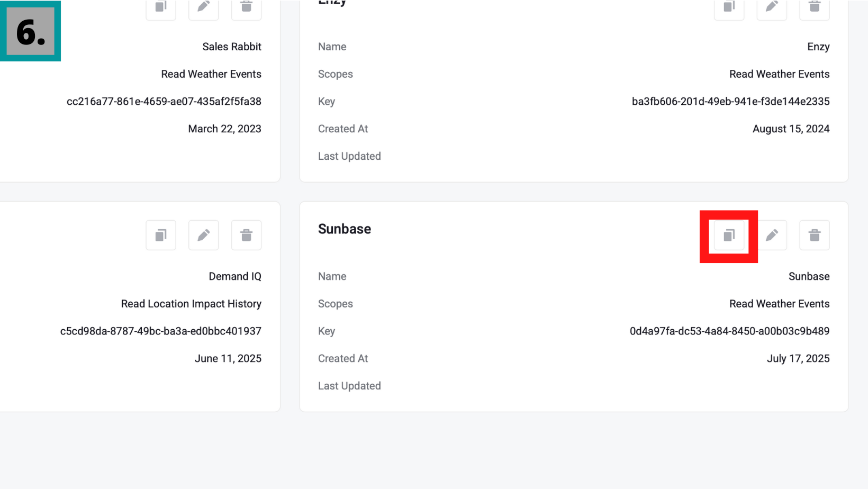This screenshot has height=489, width=868.
Task: Click the Demand IQ key value c5cd98da
Action: tap(160, 331)
